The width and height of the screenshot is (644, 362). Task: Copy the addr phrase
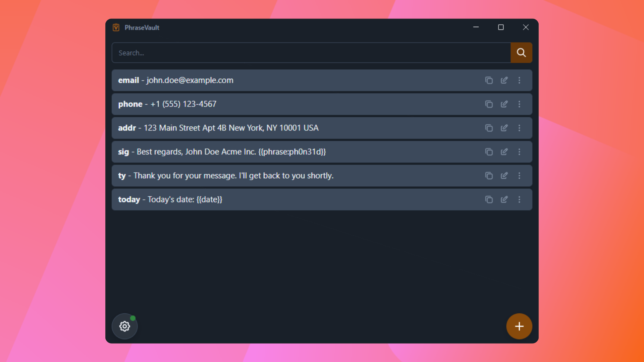489,128
